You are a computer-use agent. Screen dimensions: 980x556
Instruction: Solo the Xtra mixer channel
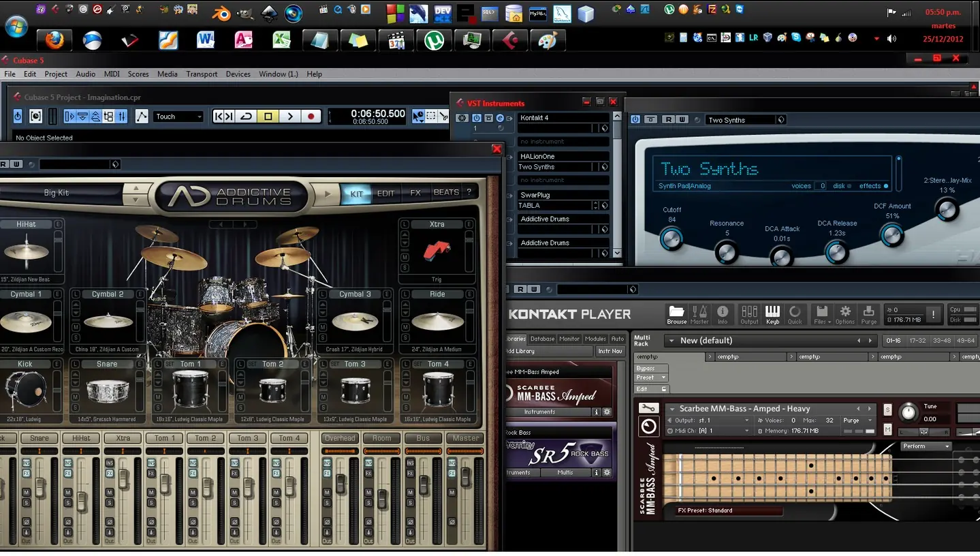coord(110,502)
